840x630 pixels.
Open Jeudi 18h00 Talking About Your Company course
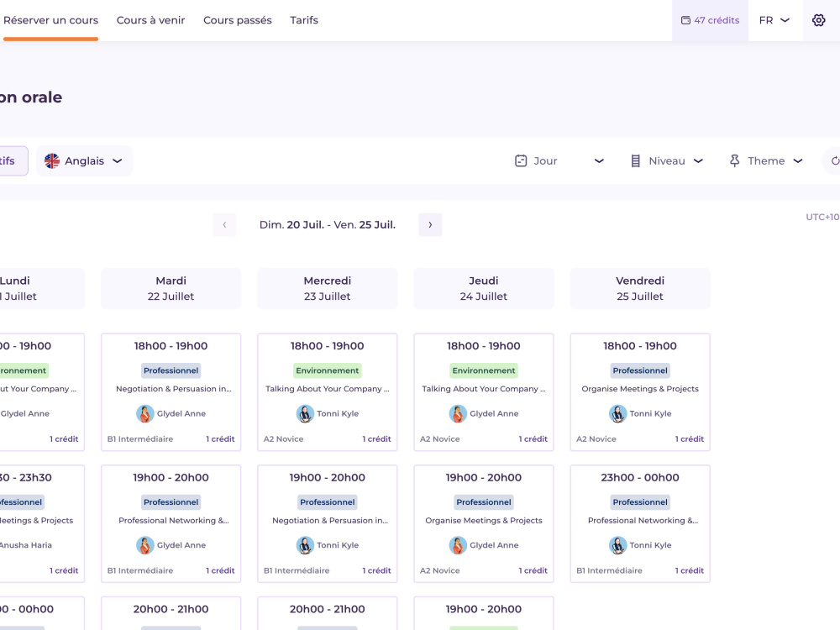tap(484, 389)
